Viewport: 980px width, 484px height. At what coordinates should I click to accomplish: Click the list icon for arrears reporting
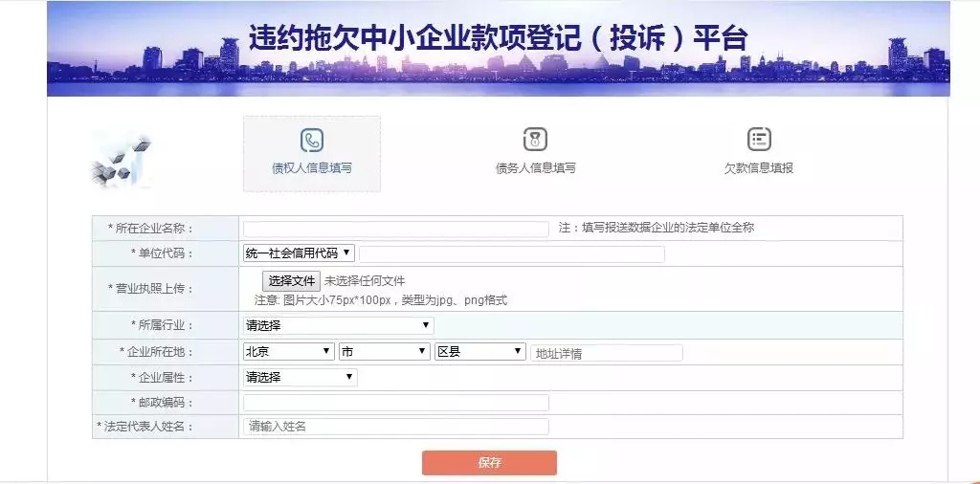(x=759, y=140)
